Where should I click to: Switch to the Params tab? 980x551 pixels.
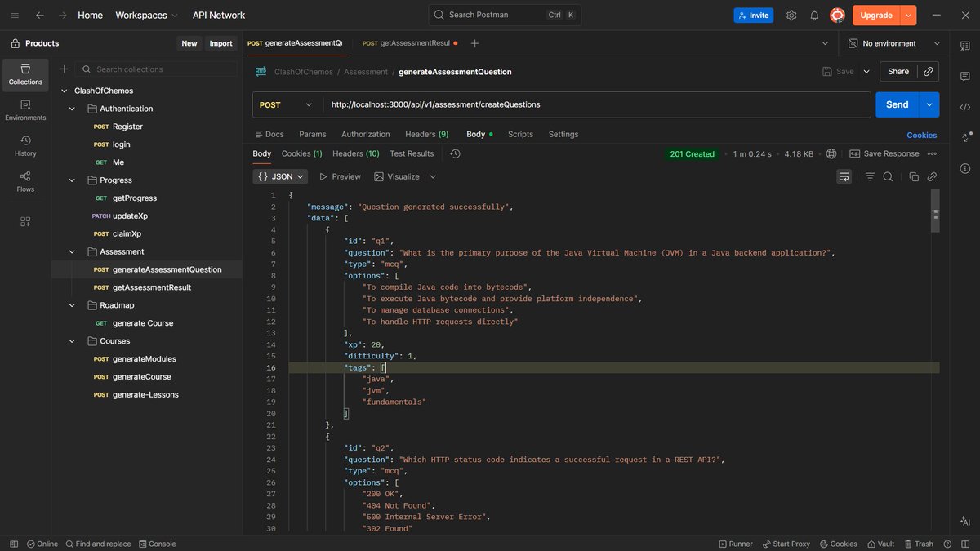312,134
